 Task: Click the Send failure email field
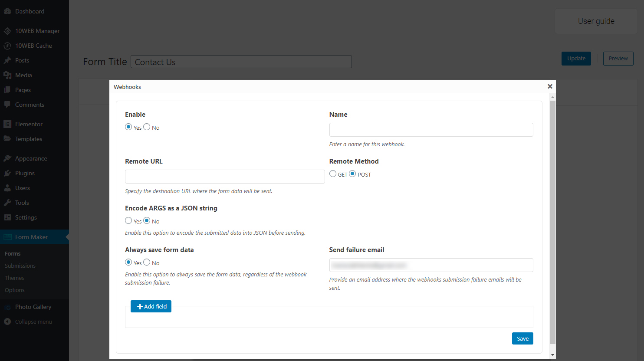click(x=431, y=265)
